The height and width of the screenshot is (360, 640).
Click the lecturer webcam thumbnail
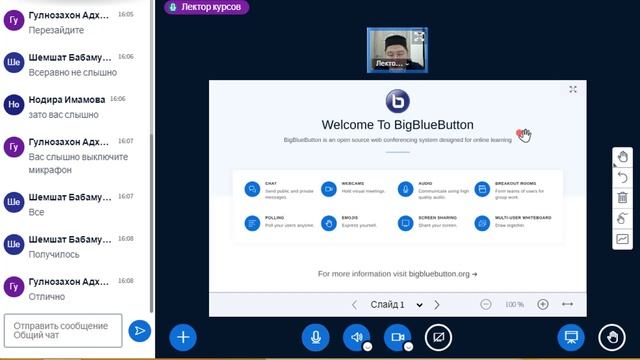397,50
